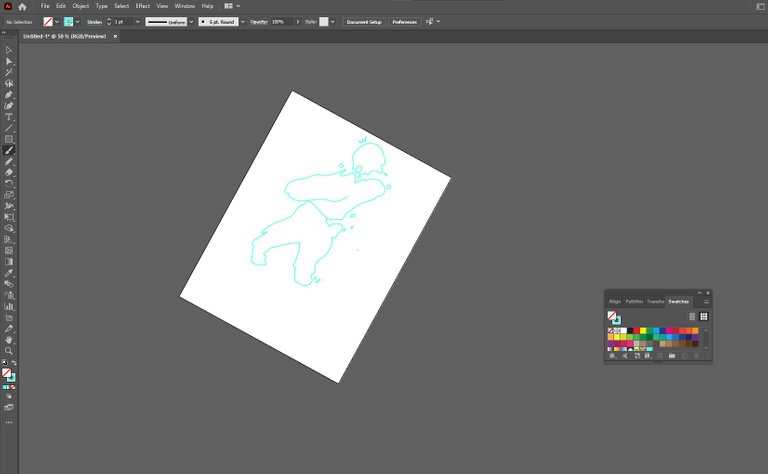Switch Swatches panel to thumbnail grid view
Screen dimensions: 768x474
pyautogui.click(x=704, y=316)
